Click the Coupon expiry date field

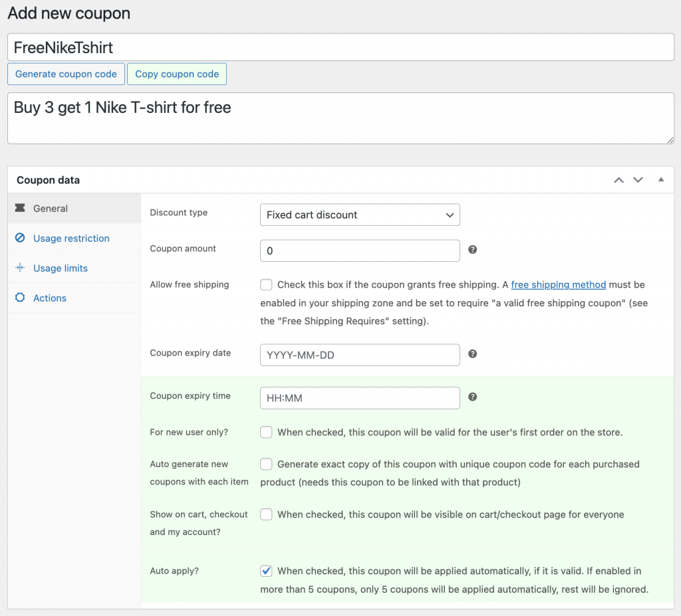point(359,354)
